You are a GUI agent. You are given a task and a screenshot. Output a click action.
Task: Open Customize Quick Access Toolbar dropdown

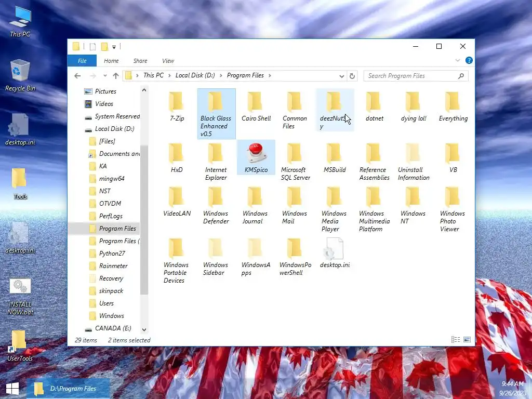[x=114, y=47]
